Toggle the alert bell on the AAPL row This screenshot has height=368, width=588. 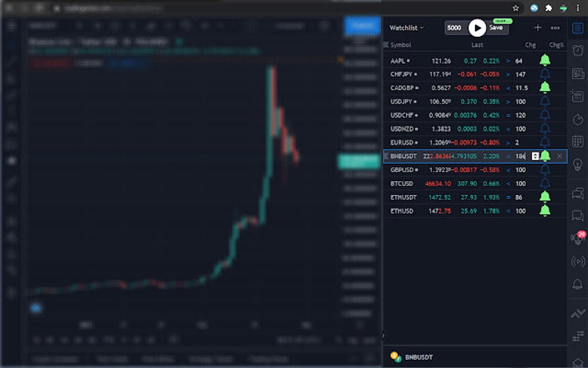pos(544,59)
